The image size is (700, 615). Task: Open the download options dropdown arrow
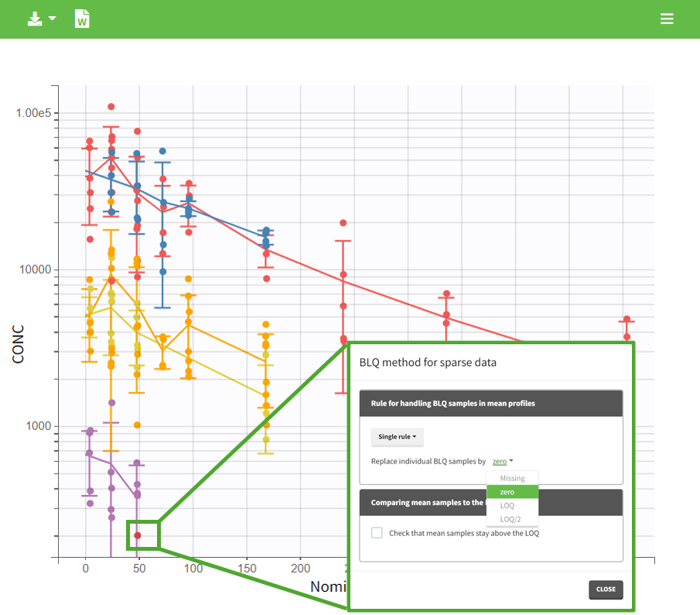pos(53,19)
